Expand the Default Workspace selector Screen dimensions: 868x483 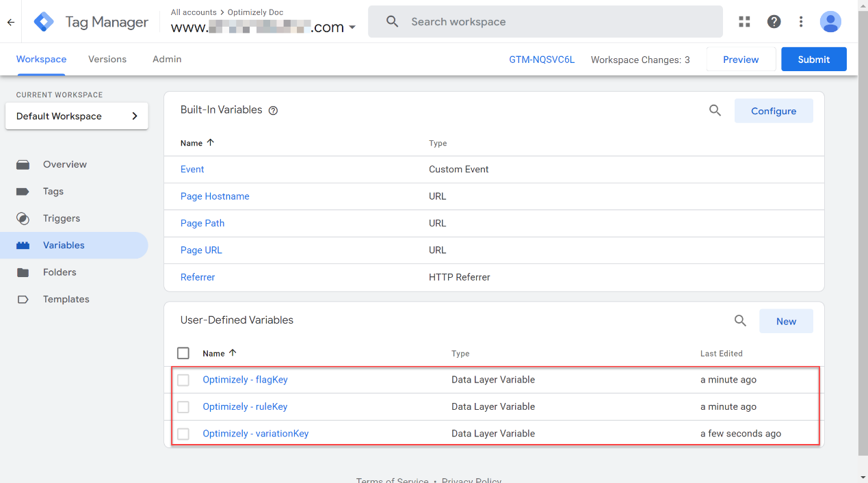77,116
